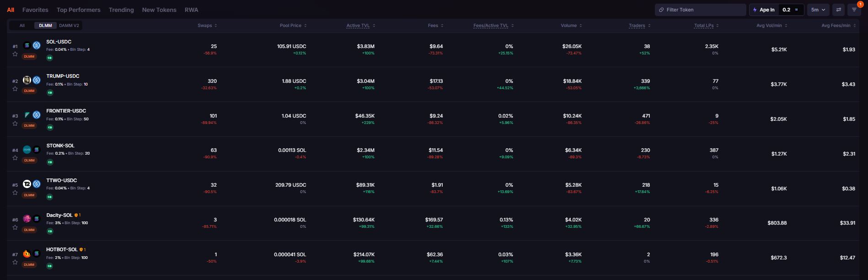Click the lightning Ape In icon
The height and width of the screenshot is (280, 868).
pos(755,10)
